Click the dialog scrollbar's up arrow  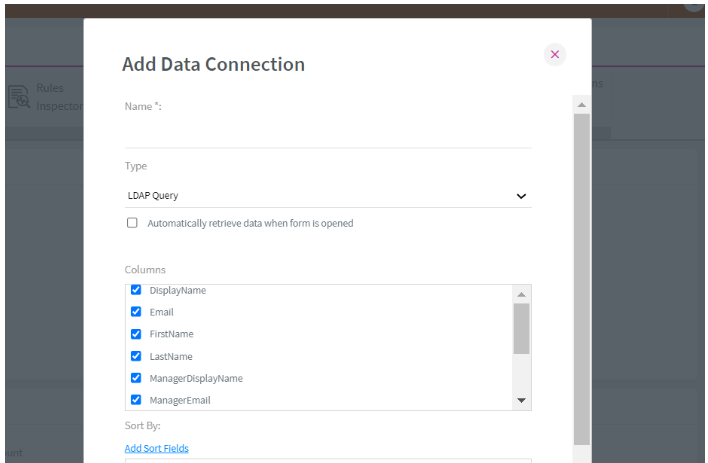tap(581, 104)
